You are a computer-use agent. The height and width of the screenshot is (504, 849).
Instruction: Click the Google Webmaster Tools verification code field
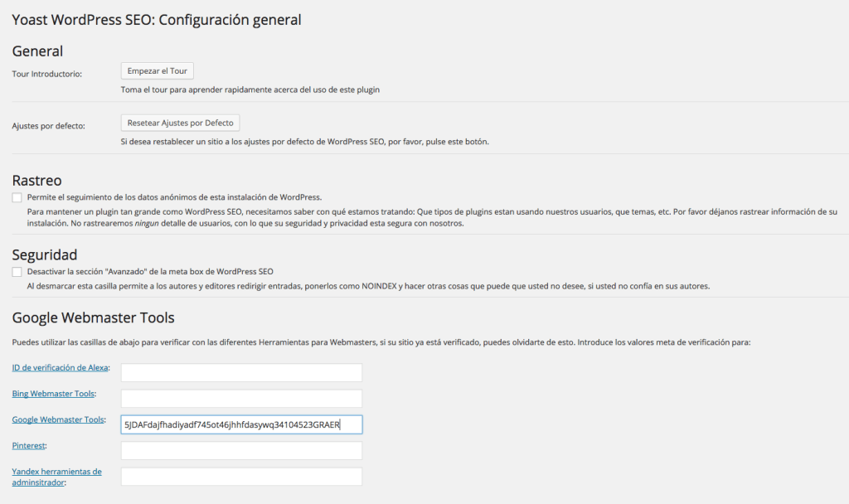[x=240, y=424]
